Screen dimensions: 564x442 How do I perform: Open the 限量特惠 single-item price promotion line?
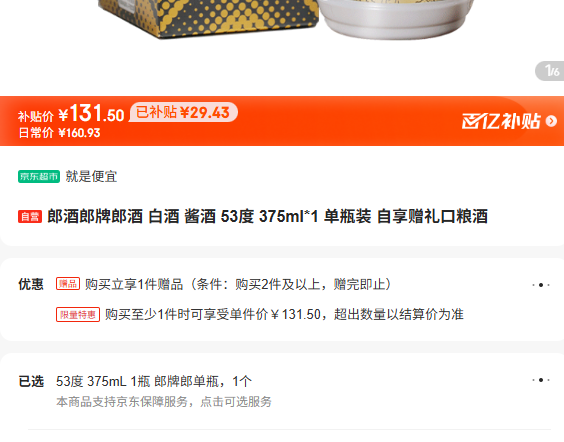284,314
